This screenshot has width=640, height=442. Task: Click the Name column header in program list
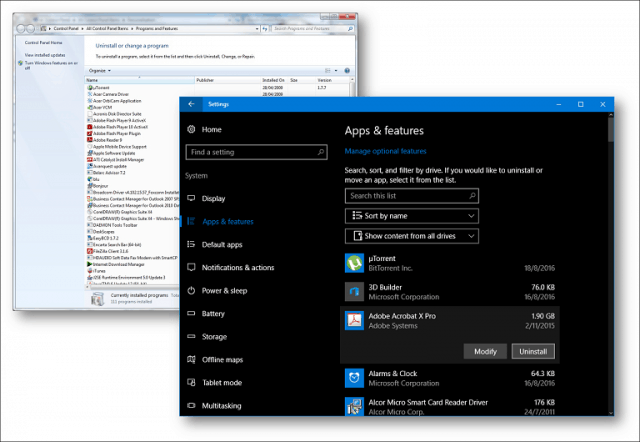tap(140, 80)
